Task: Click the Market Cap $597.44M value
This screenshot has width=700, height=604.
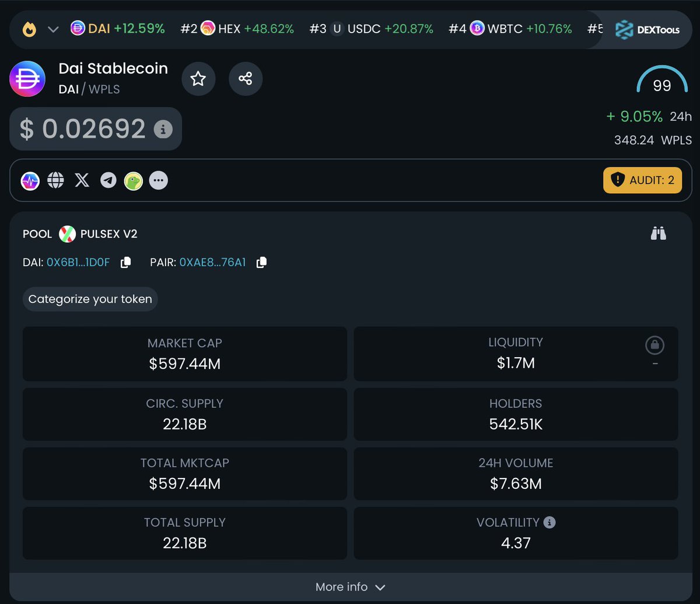Action: pyautogui.click(x=185, y=364)
